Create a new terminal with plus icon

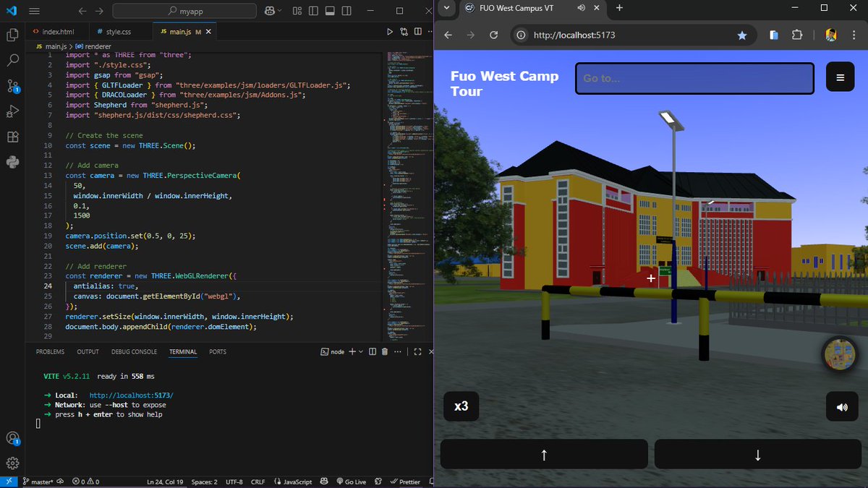click(x=352, y=351)
